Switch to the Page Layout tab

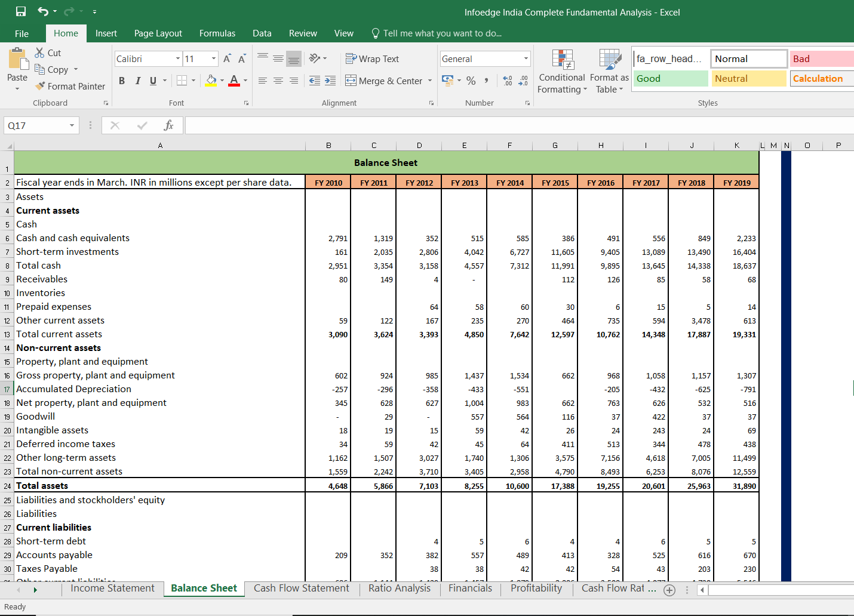pos(158,33)
